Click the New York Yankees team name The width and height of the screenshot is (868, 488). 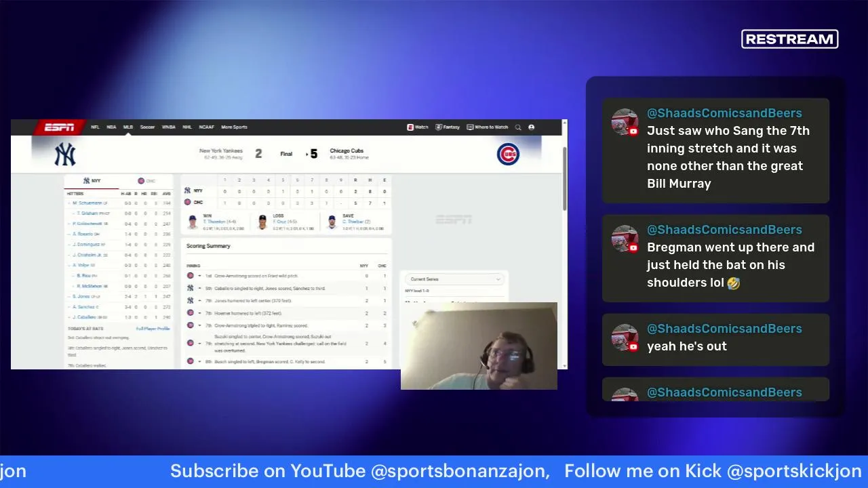[220, 151]
